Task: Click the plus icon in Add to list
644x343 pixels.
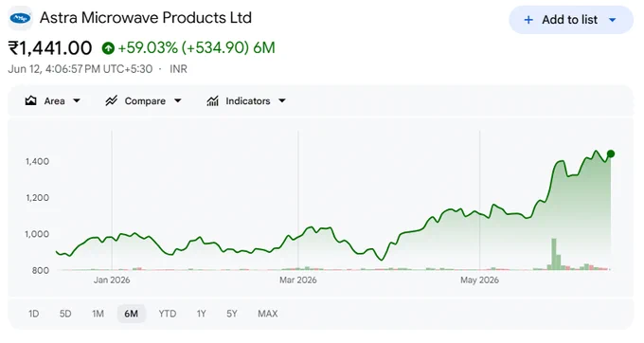Action: click(528, 20)
